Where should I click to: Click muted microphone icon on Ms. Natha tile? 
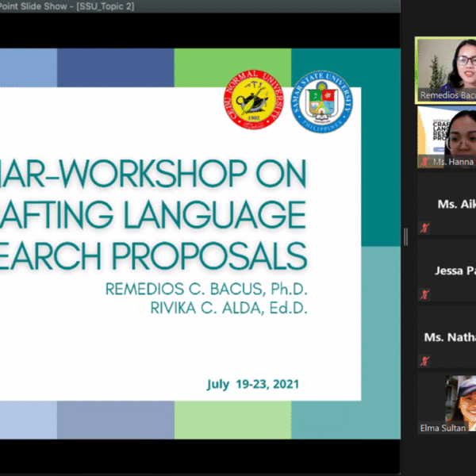coord(424,361)
